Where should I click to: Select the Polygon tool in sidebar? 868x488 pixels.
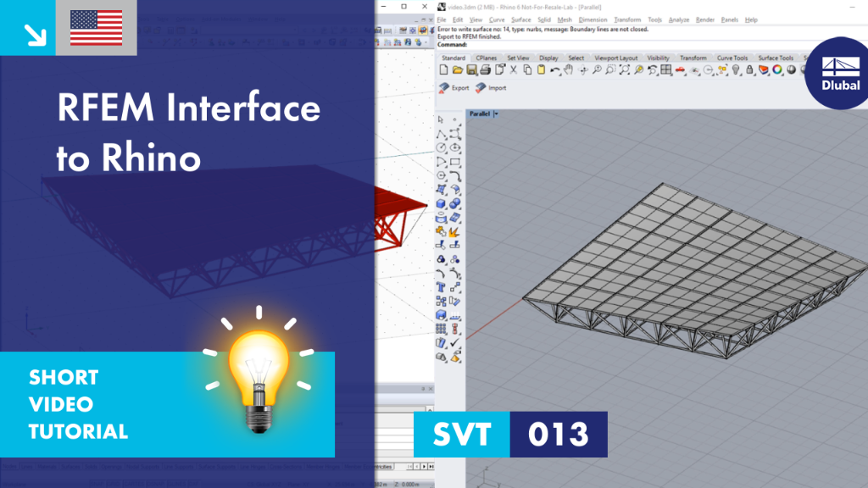pos(441,175)
